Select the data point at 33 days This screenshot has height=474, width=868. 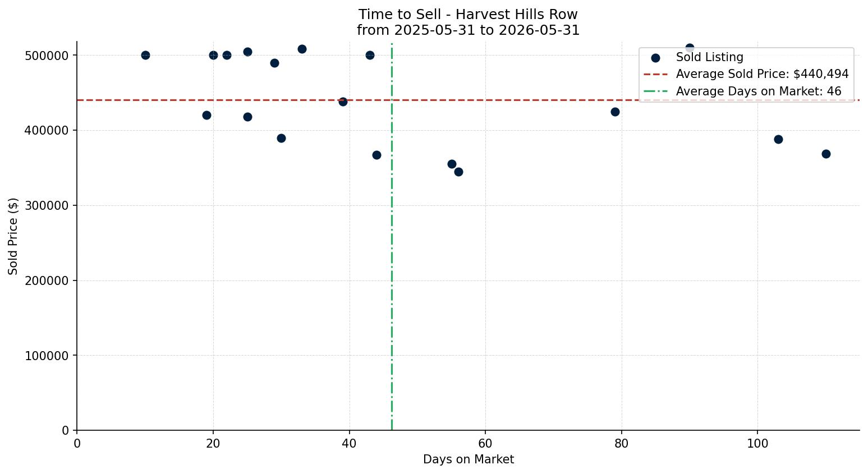pos(302,49)
